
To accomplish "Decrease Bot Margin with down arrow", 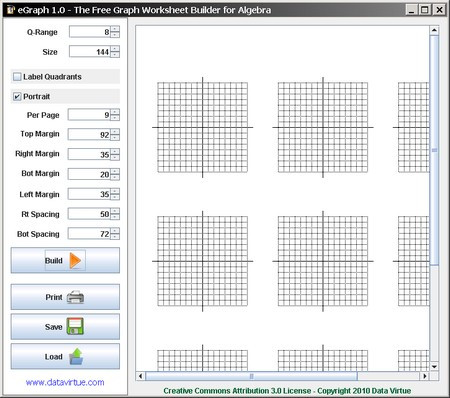I will 115,177.
